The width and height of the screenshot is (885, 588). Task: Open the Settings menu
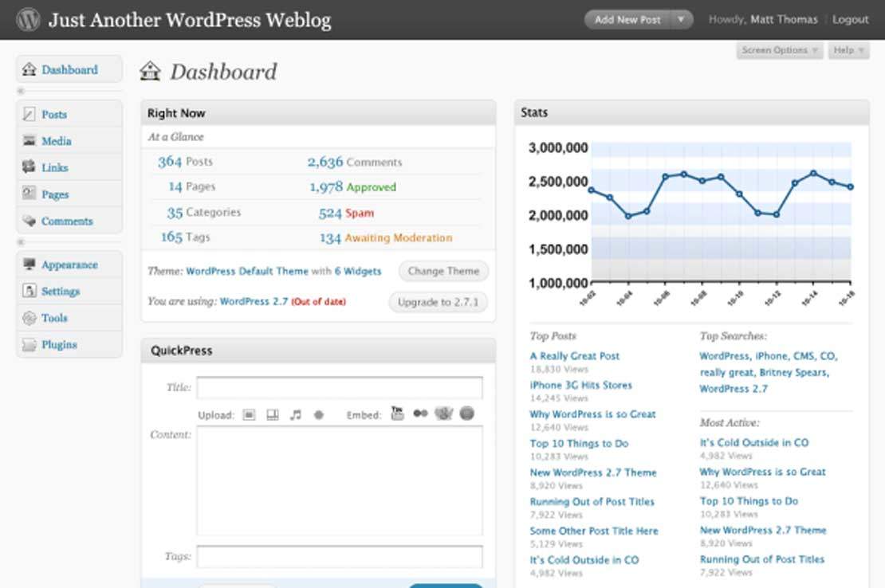[69, 291]
